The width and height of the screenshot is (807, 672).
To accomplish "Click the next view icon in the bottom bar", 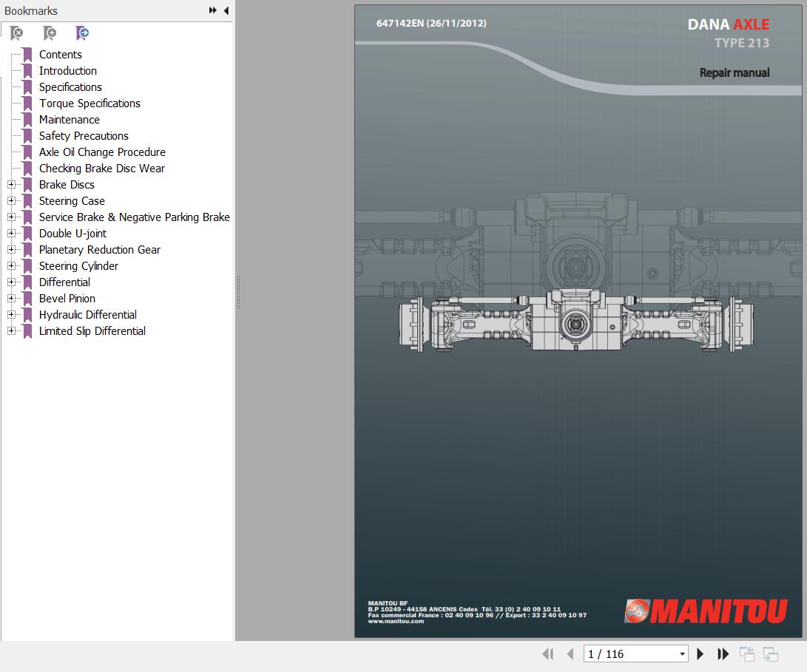I will [x=771, y=654].
